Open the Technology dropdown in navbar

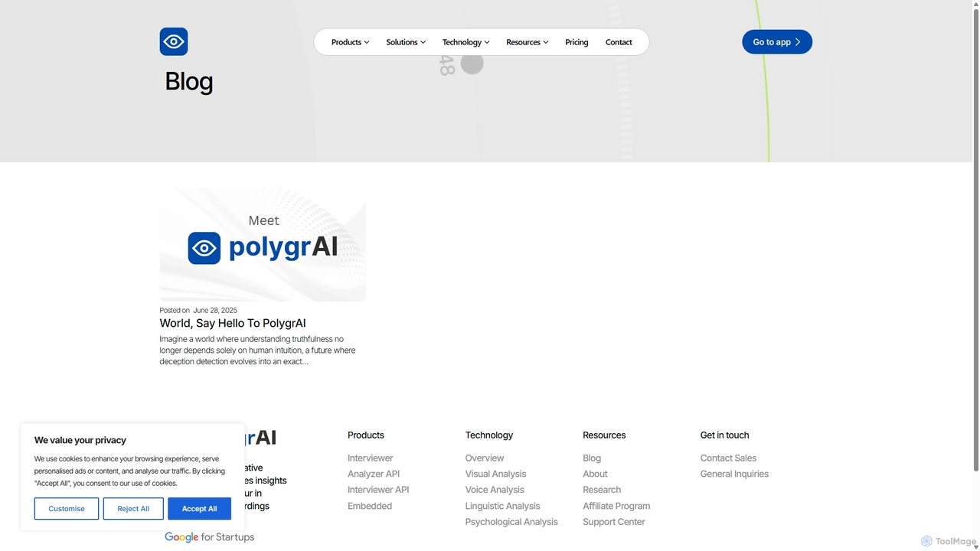tap(465, 42)
